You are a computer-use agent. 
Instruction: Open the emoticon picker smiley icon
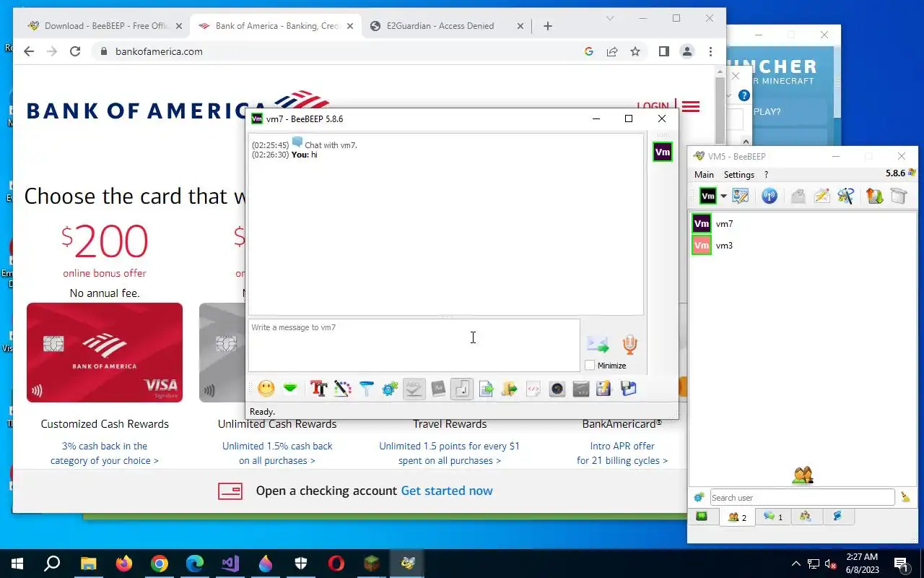pos(266,389)
